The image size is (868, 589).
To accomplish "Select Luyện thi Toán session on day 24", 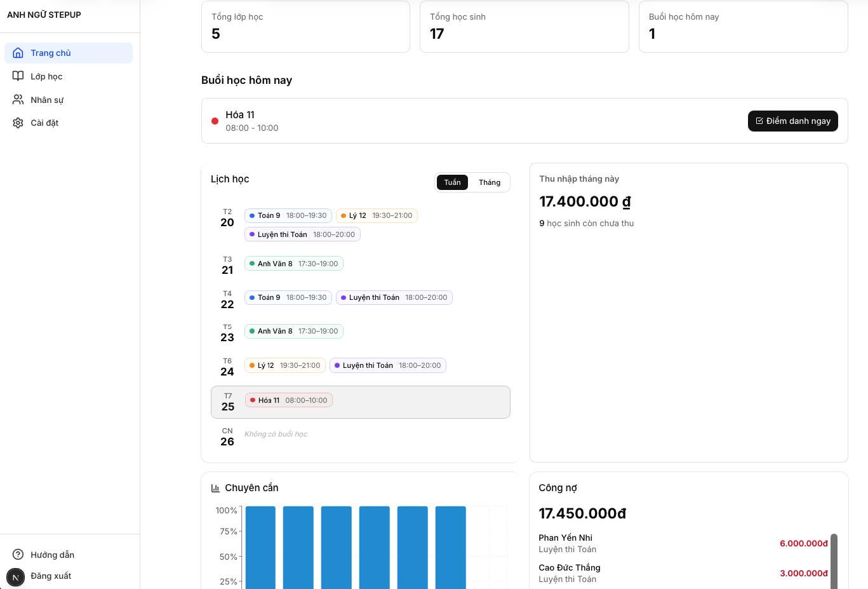I will [388, 365].
